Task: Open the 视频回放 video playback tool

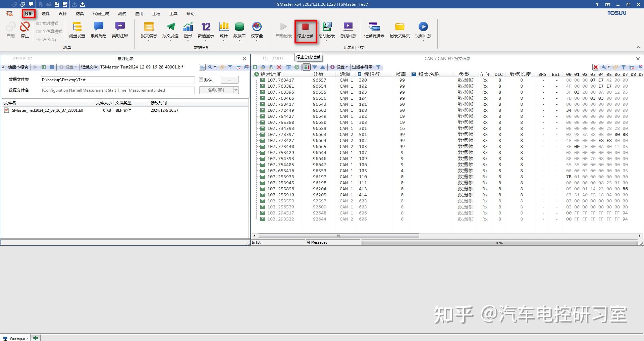Action: (423, 30)
